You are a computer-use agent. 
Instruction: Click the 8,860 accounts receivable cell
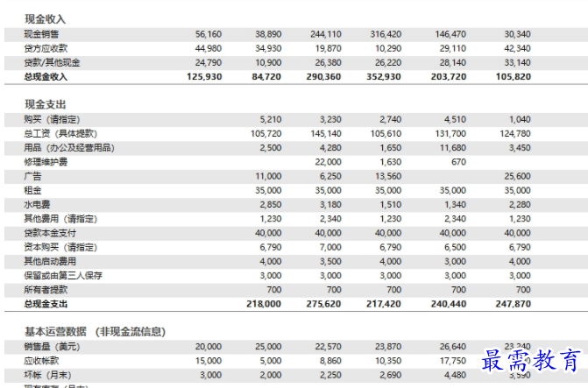[330, 361]
